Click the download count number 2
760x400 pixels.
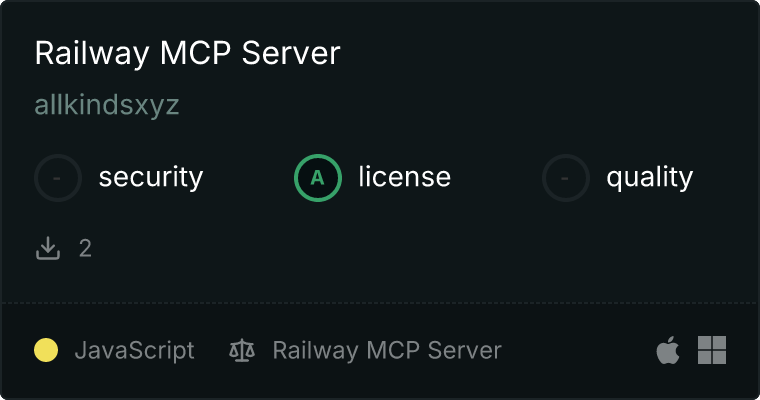(85, 249)
